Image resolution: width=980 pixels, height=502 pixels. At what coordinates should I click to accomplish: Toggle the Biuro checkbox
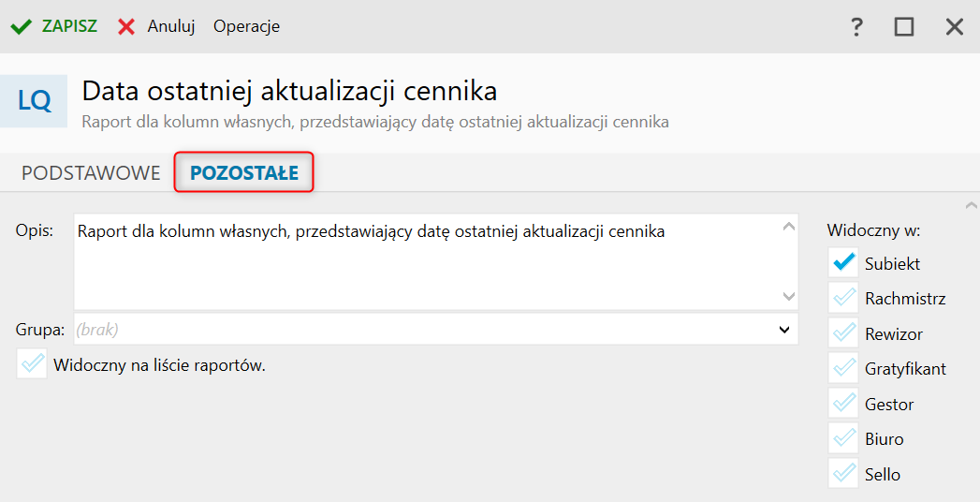843,438
